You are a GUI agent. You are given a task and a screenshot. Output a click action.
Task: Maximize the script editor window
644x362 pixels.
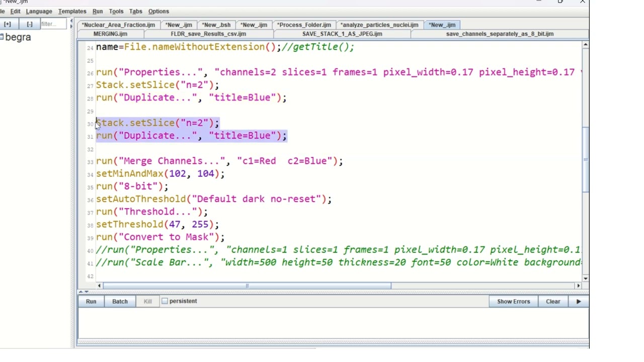click(560, 2)
